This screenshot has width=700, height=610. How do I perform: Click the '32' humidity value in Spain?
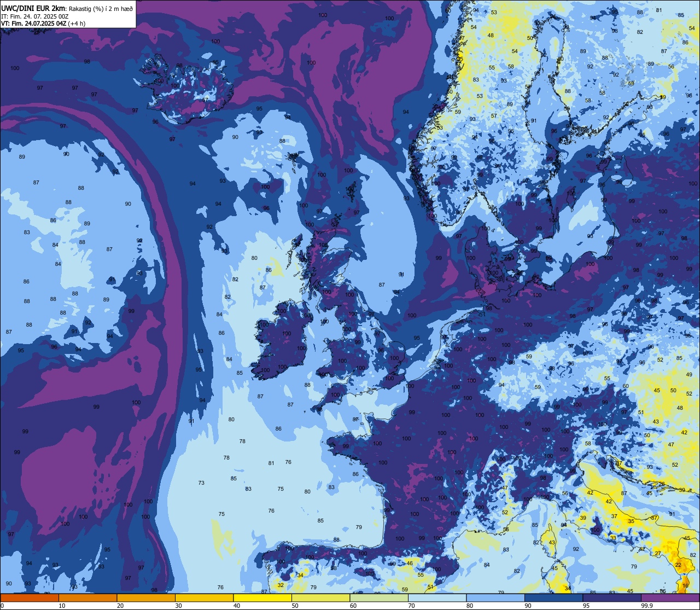(x=281, y=585)
